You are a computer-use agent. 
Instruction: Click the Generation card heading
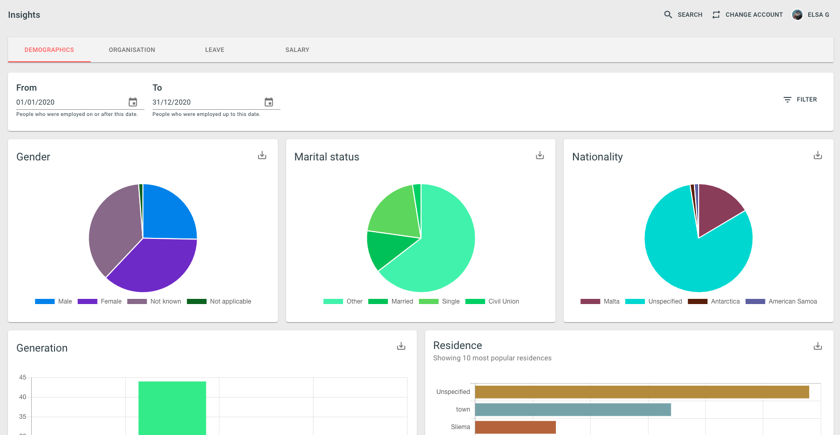(x=42, y=348)
